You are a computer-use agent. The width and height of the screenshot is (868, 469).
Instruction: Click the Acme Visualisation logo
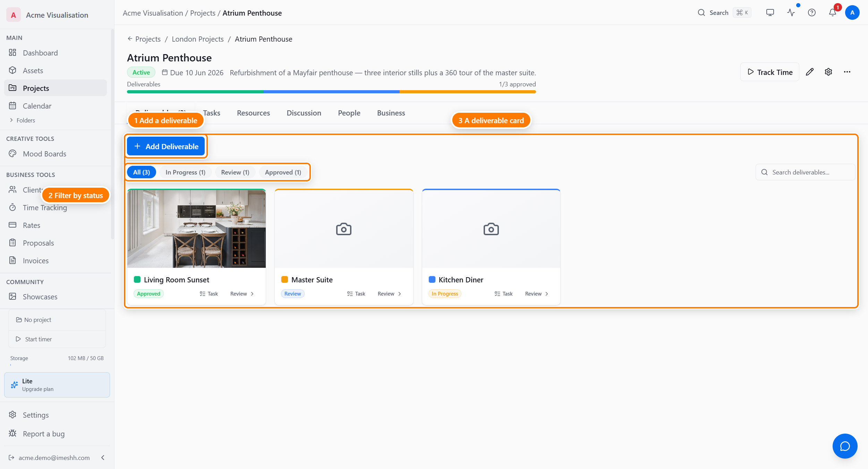tap(14, 15)
